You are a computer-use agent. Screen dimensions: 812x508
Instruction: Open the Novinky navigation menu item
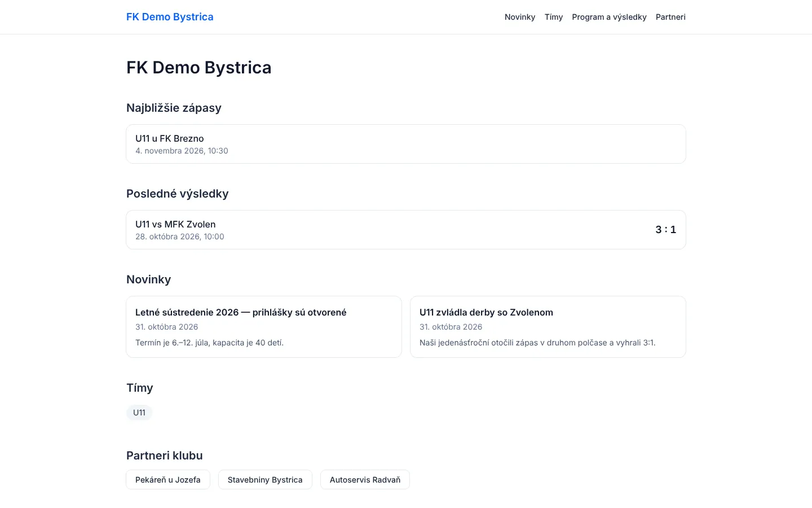[x=520, y=17]
